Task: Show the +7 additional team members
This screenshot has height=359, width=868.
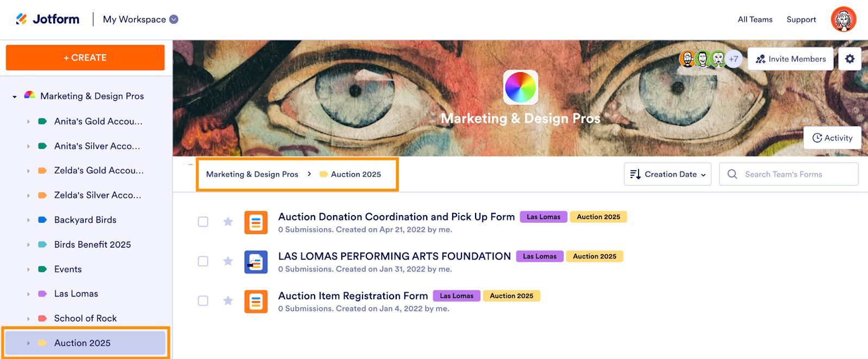Action: 733,59
